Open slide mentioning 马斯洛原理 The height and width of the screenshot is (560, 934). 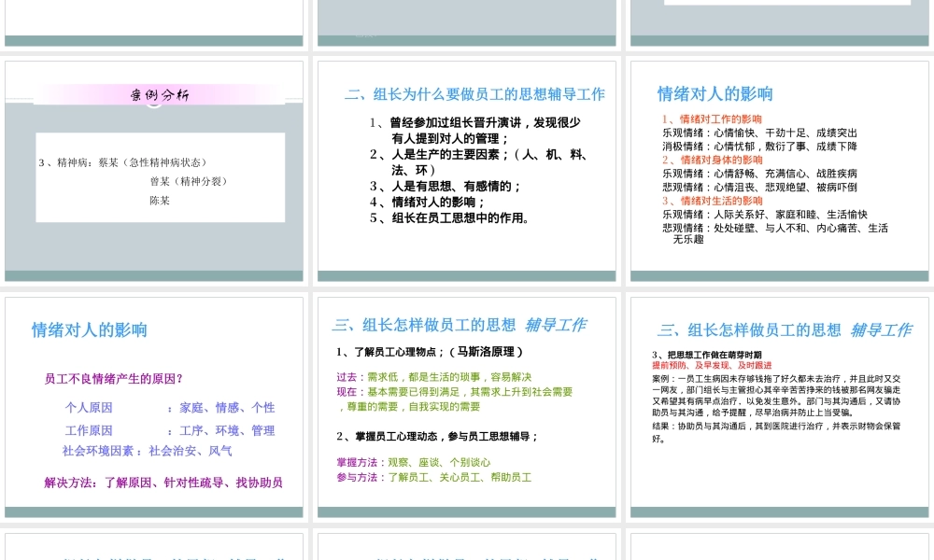coord(466,407)
